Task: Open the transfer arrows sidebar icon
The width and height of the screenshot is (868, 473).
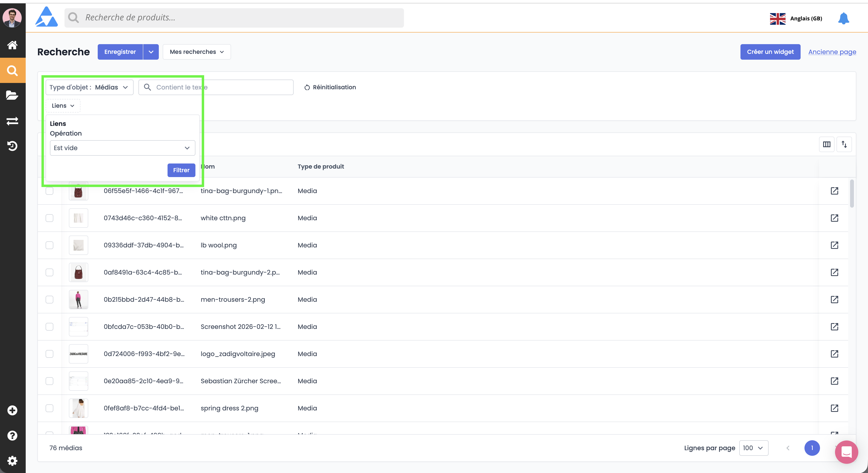Action: point(12,121)
